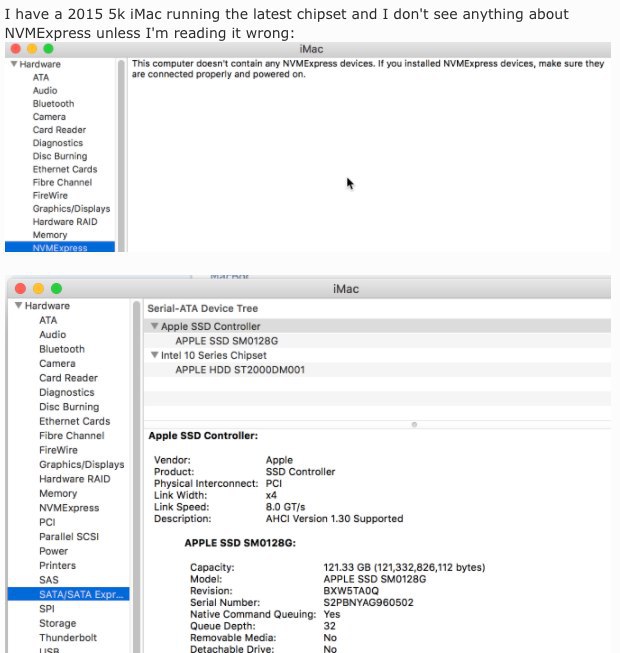Select Memory in upper window sidebar
The width and height of the screenshot is (620, 653).
coord(50,235)
